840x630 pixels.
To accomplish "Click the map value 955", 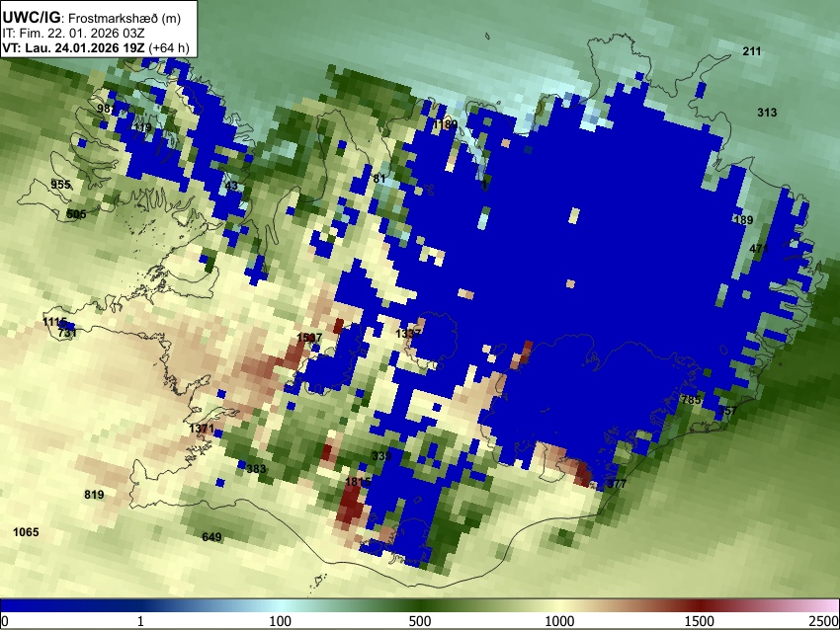I will [x=60, y=185].
